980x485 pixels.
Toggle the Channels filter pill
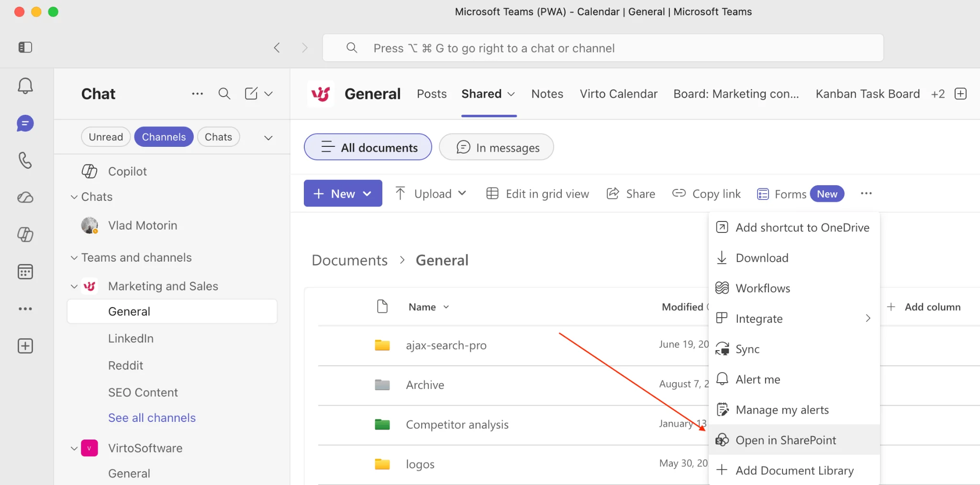(x=164, y=137)
